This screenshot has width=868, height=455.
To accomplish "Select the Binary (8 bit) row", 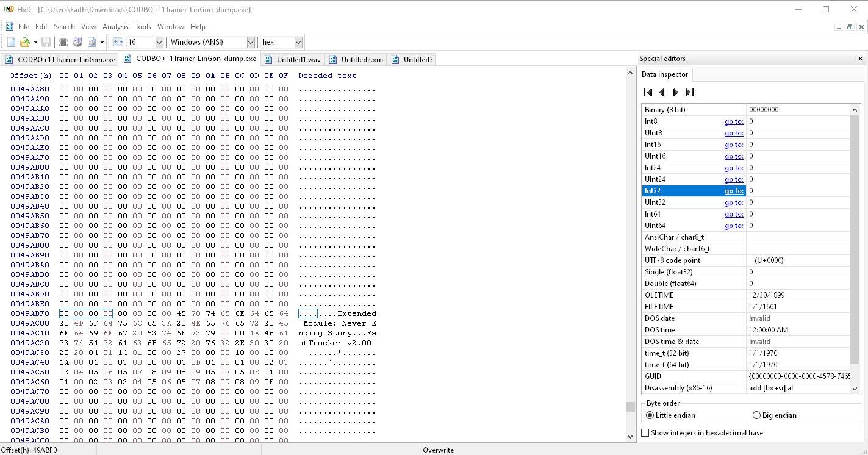I will [746, 110].
